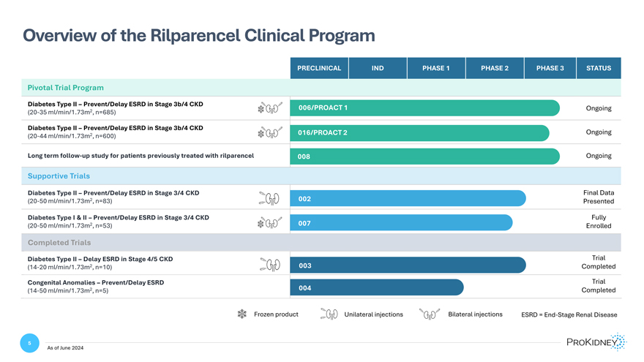Click the dark blue 003 progress bar
Viewport: 644px width, 362px height.
408,265
